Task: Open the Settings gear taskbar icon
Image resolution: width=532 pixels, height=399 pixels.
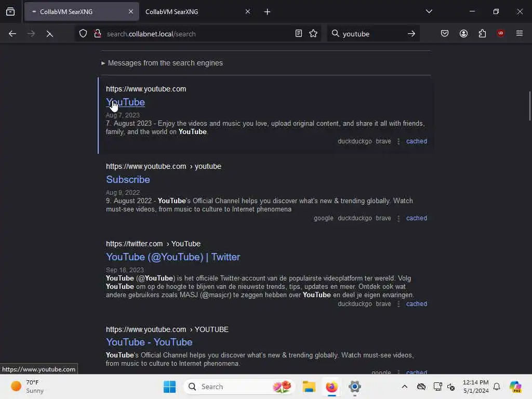Action: pos(354,387)
